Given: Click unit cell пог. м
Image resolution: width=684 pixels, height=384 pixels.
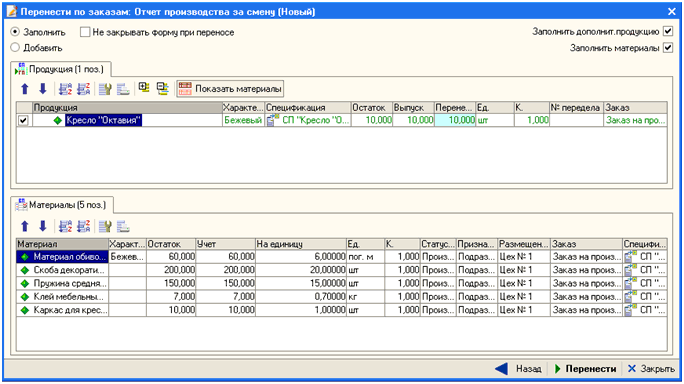Looking at the screenshot, I should click(366, 257).
